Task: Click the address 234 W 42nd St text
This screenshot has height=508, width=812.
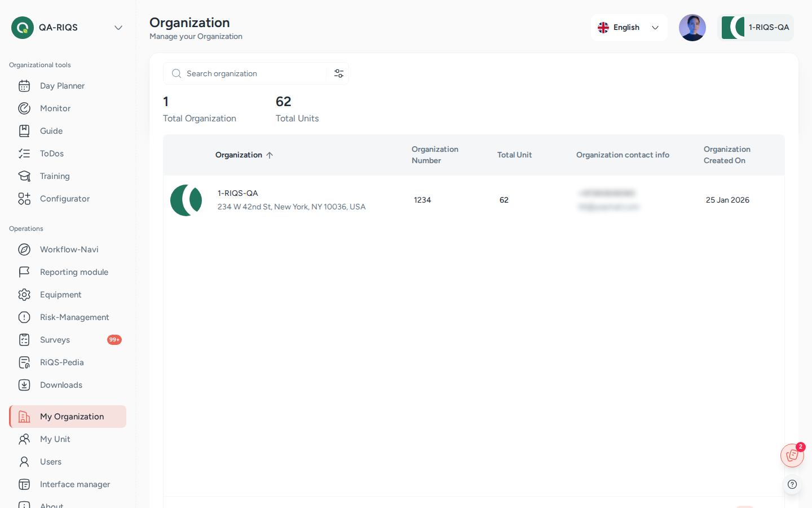Action: coord(292,207)
